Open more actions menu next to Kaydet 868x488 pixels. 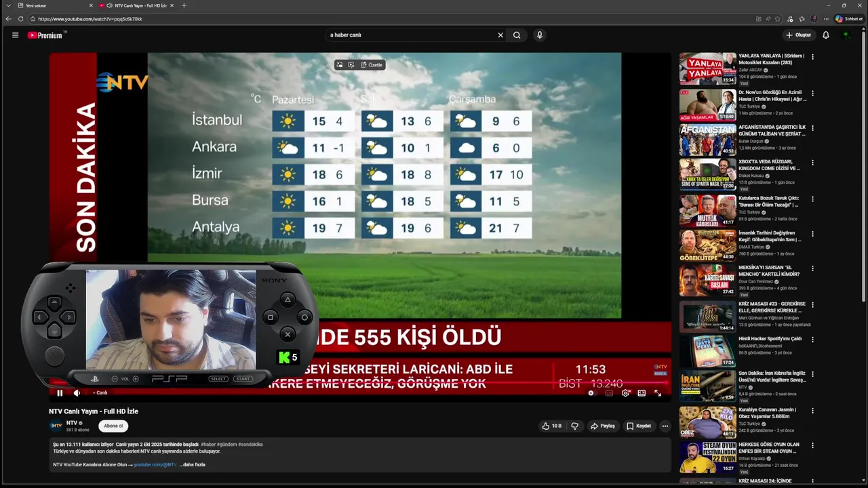[x=665, y=426]
